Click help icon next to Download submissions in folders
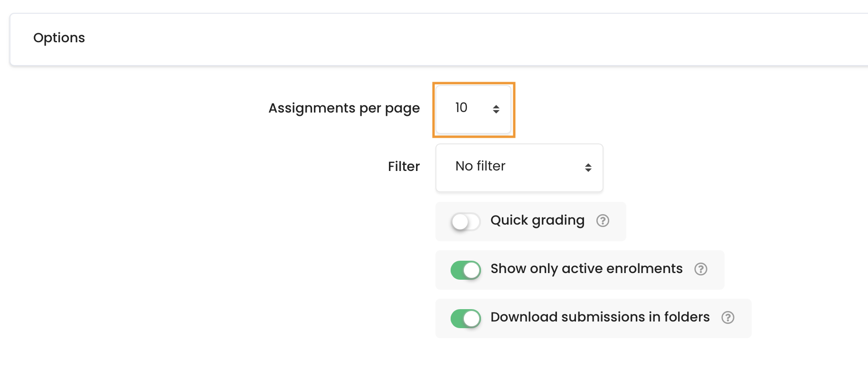The height and width of the screenshot is (378, 868). (x=727, y=318)
